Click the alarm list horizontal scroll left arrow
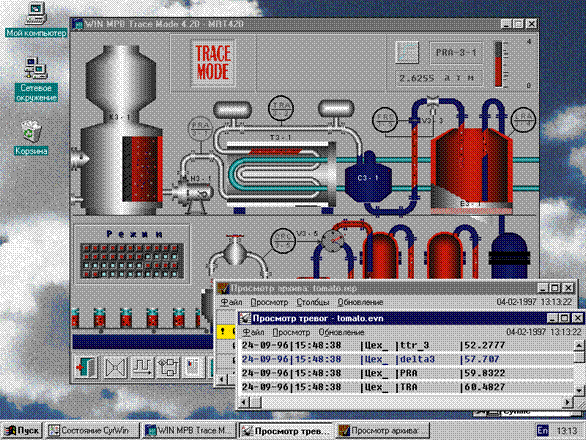 (x=244, y=402)
